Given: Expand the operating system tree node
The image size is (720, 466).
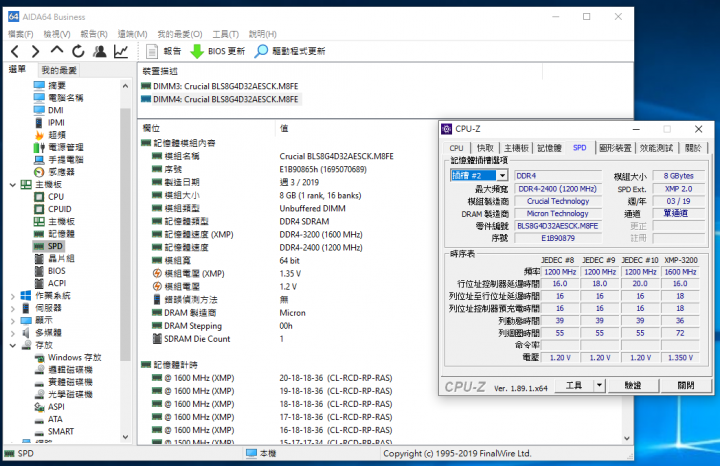Looking at the screenshot, I should point(13,296).
